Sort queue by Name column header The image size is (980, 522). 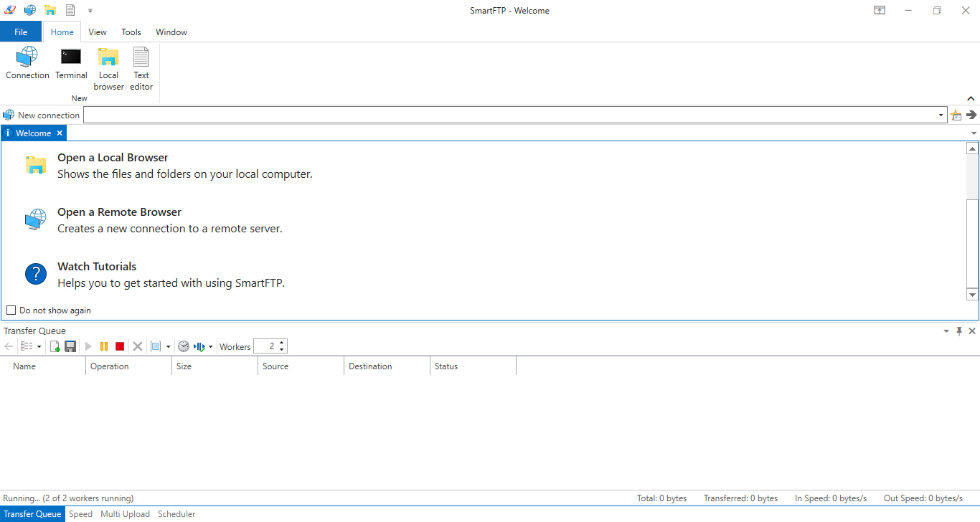tap(43, 366)
